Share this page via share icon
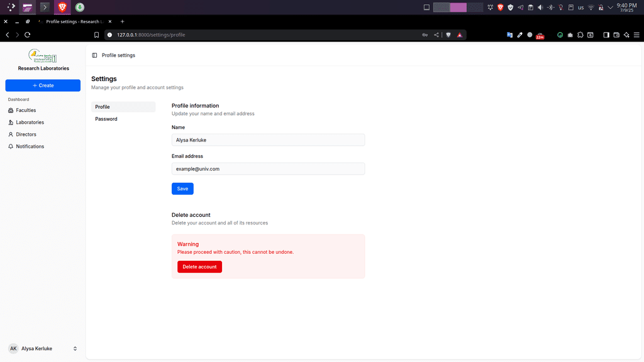The image size is (644, 362). click(436, 35)
